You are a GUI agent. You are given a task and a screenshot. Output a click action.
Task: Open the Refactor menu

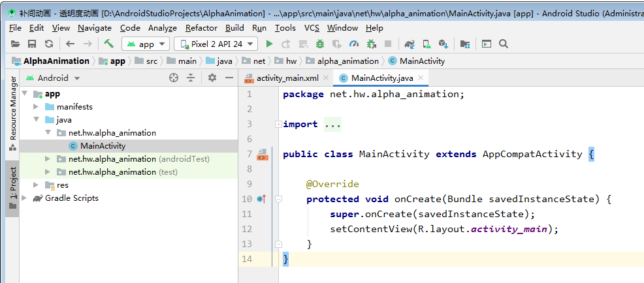click(201, 28)
